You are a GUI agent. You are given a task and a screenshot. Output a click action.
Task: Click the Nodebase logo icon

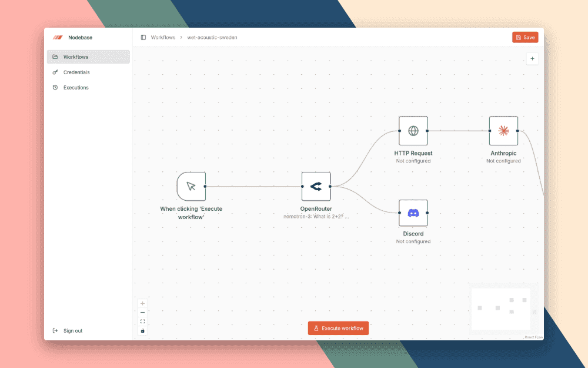coord(58,38)
